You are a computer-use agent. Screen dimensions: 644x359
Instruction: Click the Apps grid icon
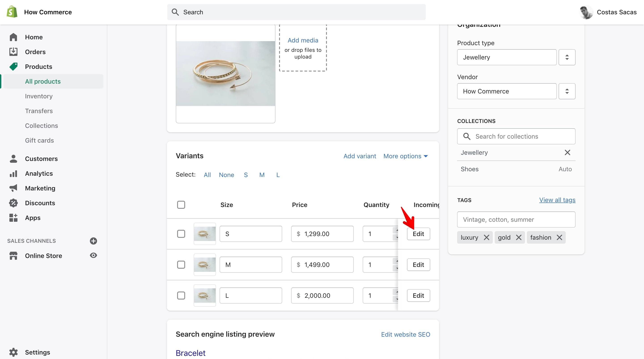click(13, 218)
